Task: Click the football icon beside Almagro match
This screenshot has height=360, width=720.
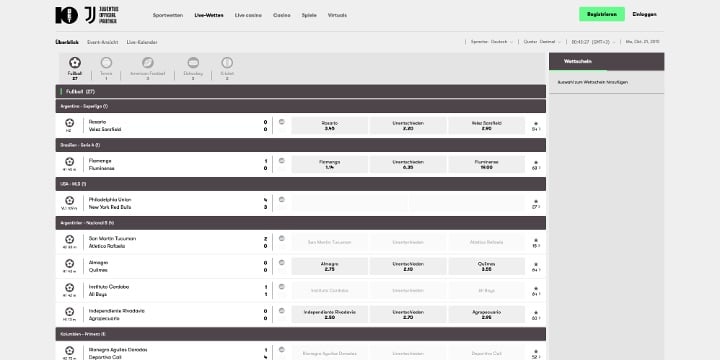Action: pos(69,264)
